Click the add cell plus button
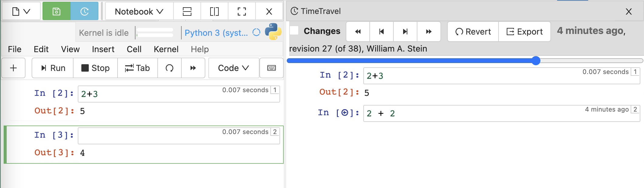 [x=13, y=68]
